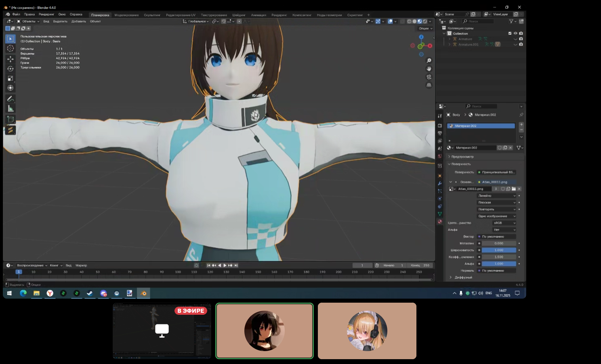Open the Modifiers wrench tab
This screenshot has height=364, width=601.
440,183
